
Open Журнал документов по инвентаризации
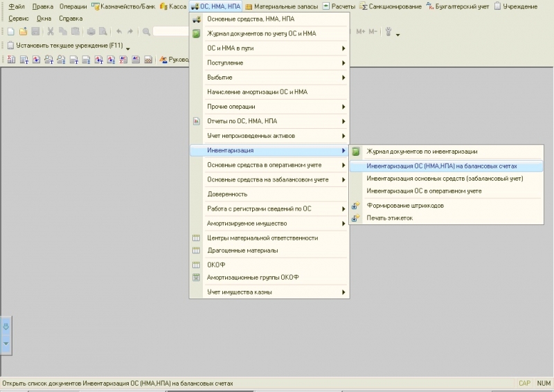(x=422, y=151)
